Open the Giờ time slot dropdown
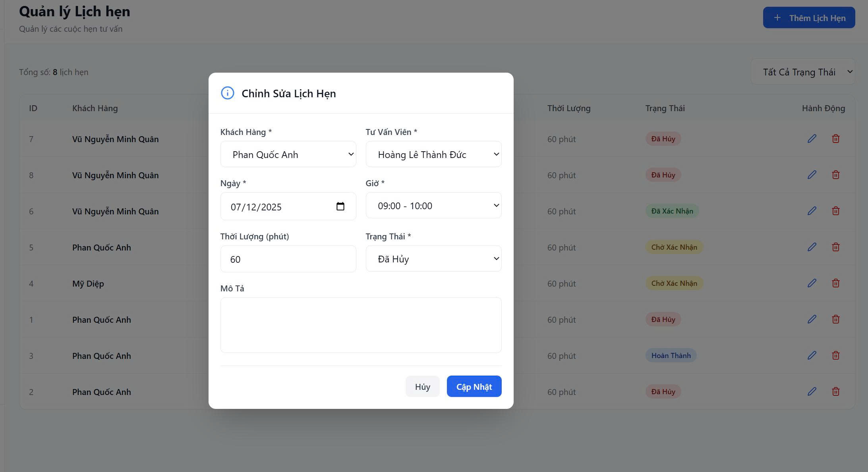The image size is (868, 472). click(433, 206)
